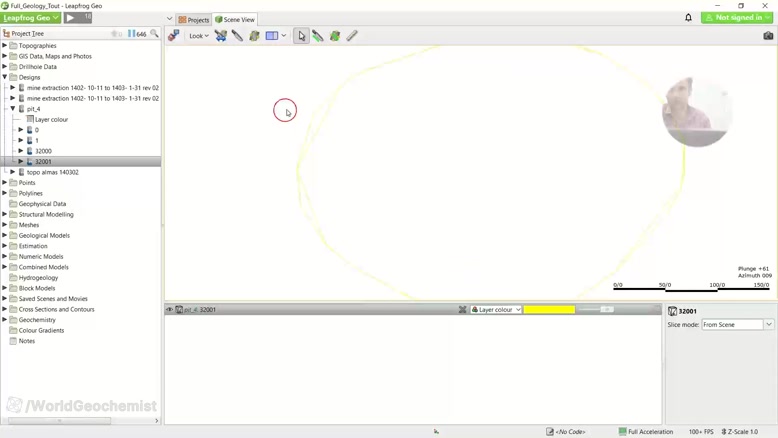Select the ruler measurement tool
The image size is (778, 438).
352,36
